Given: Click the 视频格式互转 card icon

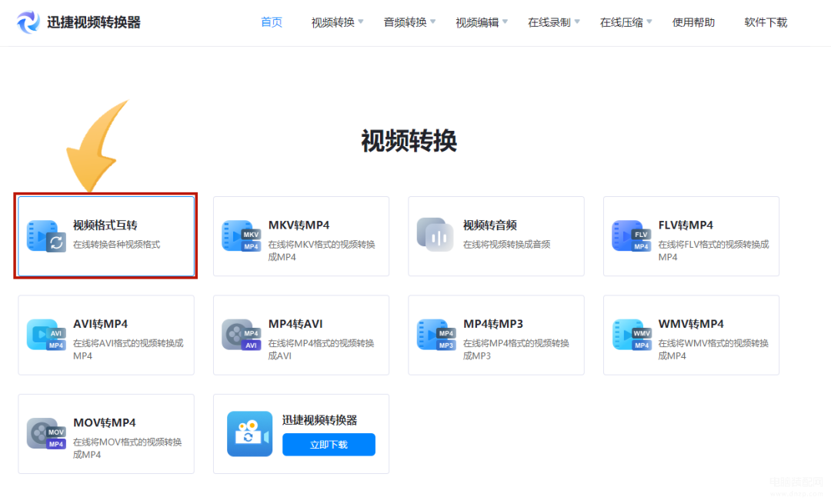Looking at the screenshot, I should coord(47,235).
